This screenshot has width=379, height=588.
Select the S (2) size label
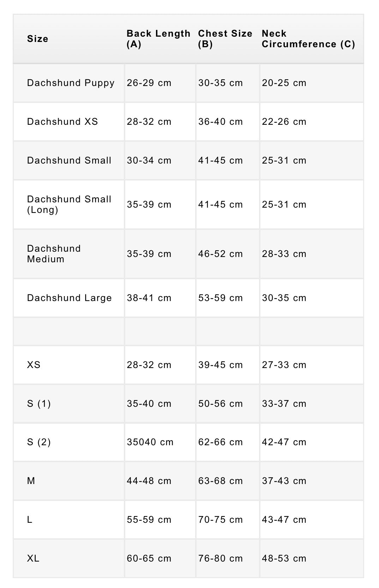click(39, 442)
